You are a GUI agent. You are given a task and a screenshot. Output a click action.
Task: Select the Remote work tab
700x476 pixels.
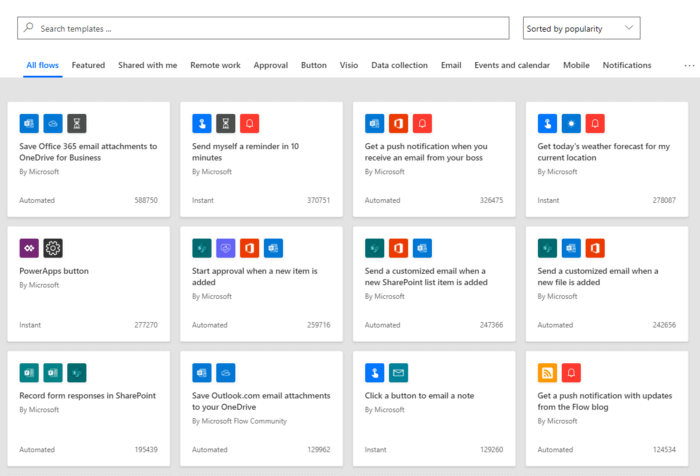215,65
